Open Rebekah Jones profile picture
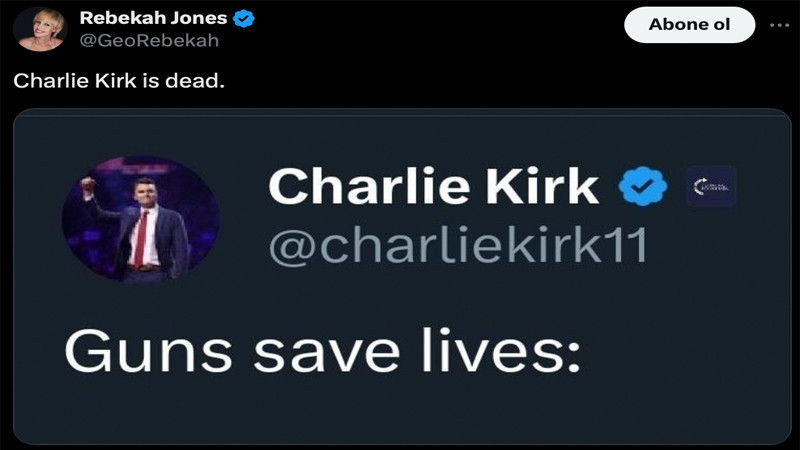The width and height of the screenshot is (800, 450). (40, 28)
